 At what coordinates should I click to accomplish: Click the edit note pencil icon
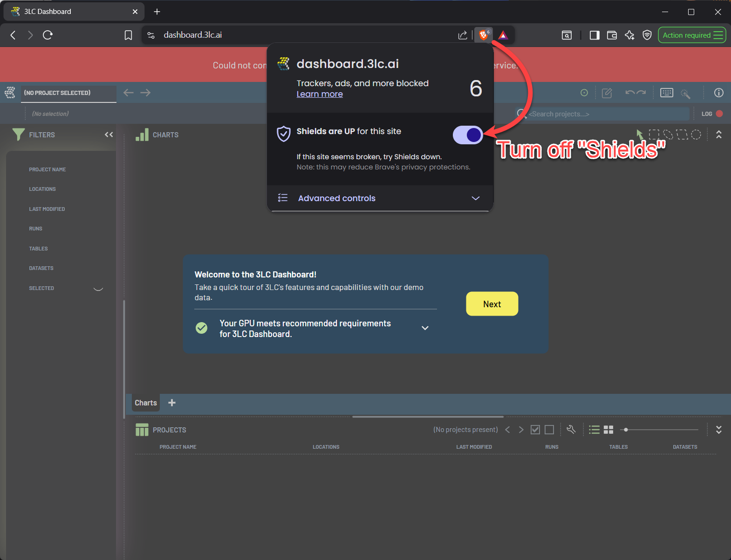point(607,93)
